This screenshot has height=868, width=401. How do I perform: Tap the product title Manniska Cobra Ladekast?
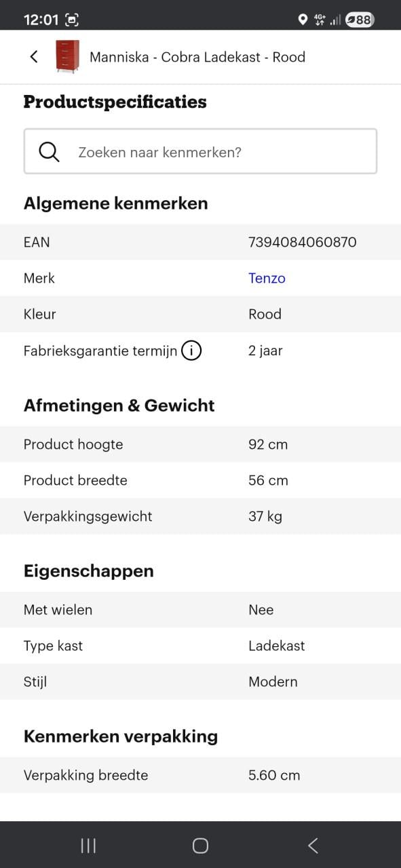[x=196, y=57]
